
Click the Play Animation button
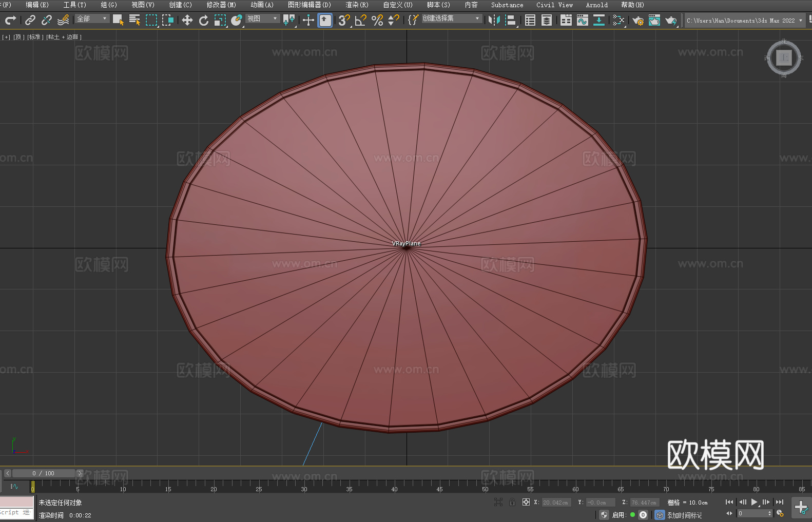pyautogui.click(x=755, y=502)
